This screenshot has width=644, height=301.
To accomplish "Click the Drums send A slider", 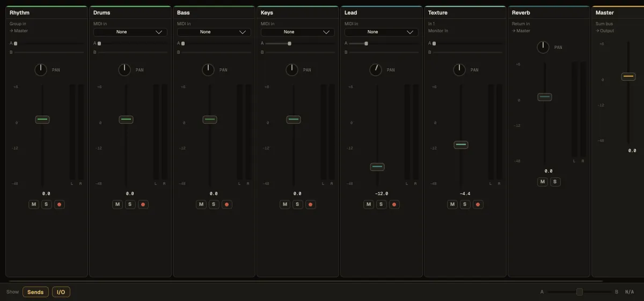I will (x=133, y=44).
